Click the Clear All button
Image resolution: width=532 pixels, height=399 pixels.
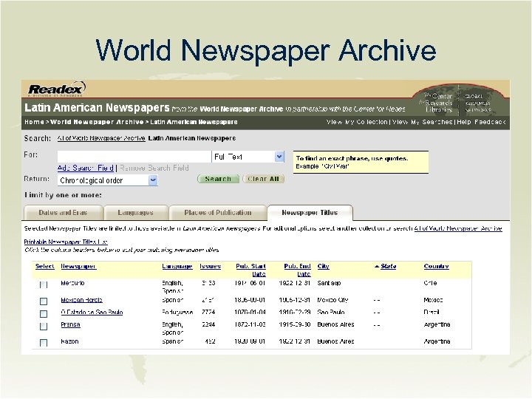tap(263, 179)
